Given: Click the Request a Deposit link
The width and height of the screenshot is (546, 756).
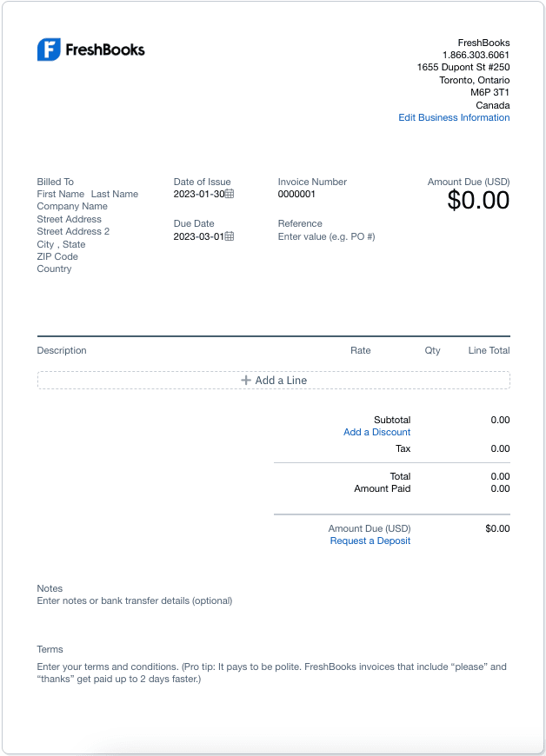Looking at the screenshot, I should click(370, 540).
